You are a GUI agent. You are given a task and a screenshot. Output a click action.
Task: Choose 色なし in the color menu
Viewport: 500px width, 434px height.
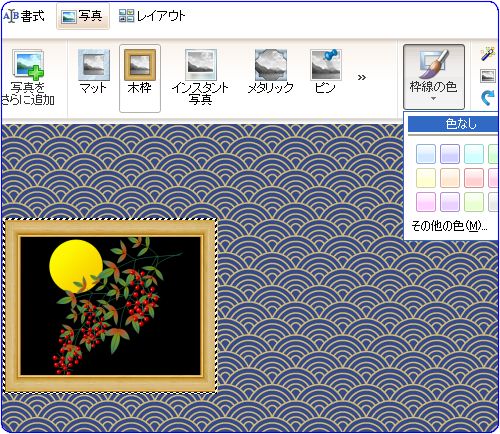pyautogui.click(x=453, y=124)
